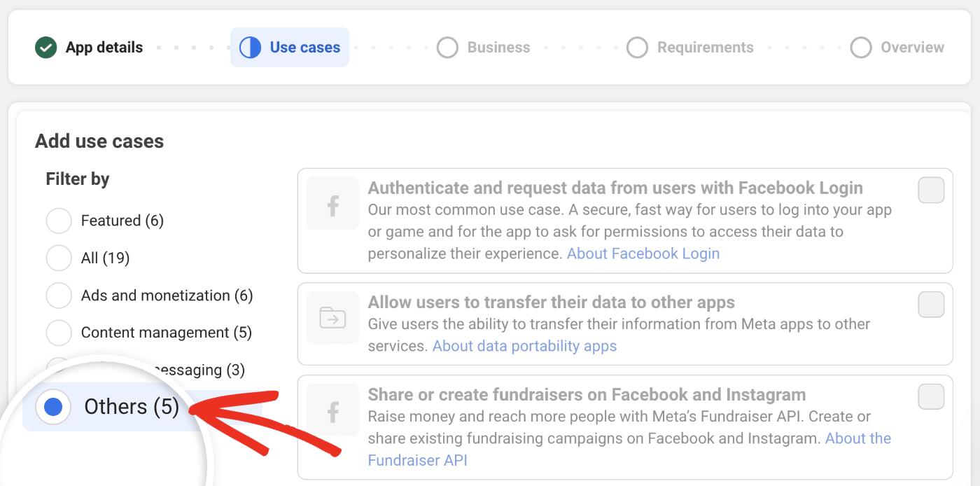This screenshot has width=980, height=486.
Task: Check the Facebook Login use case checkbox
Action: (931, 190)
